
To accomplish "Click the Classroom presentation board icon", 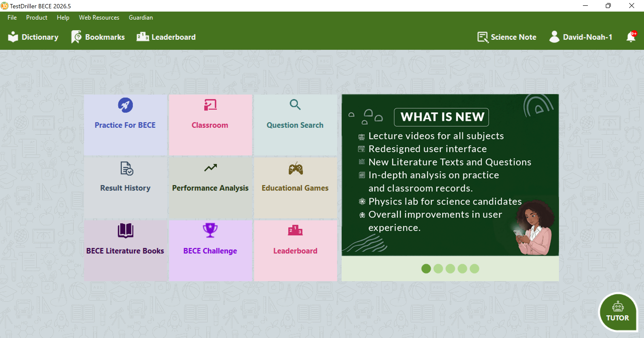I will [x=210, y=105].
